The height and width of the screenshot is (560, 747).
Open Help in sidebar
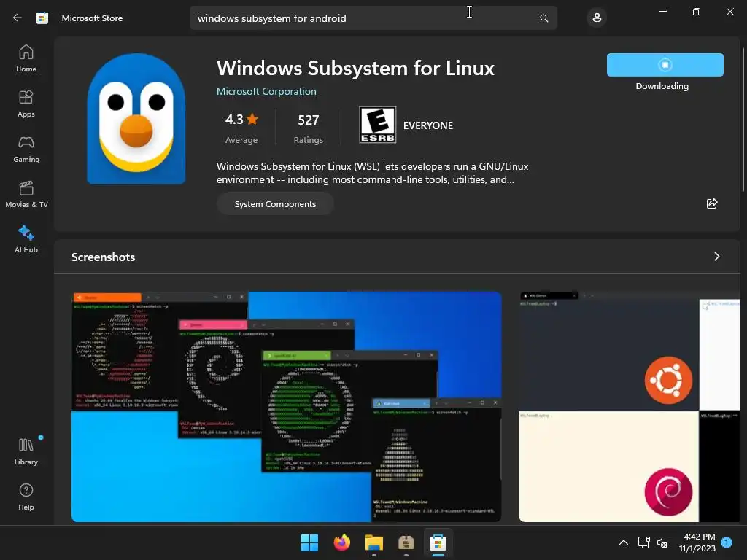[x=26, y=497]
